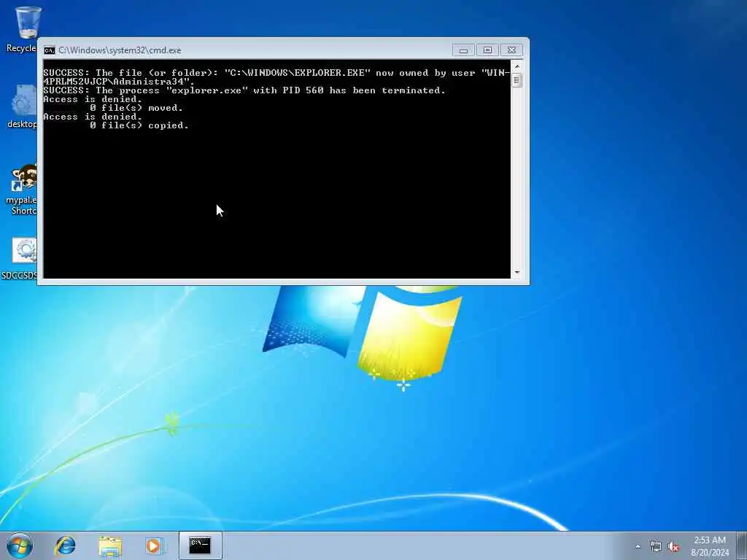This screenshot has height=560, width=747.
Task: Click the explorer.exe PID 560 terminated line
Action: tap(244, 90)
